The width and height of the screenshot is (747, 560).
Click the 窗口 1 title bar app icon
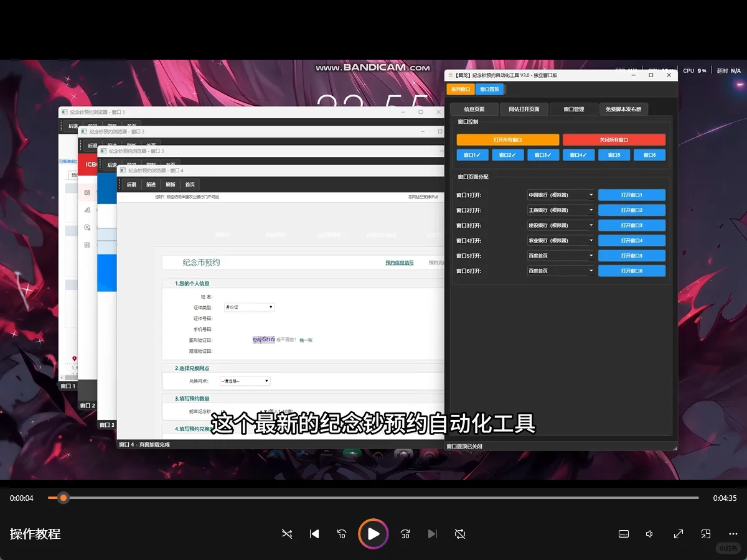64,112
